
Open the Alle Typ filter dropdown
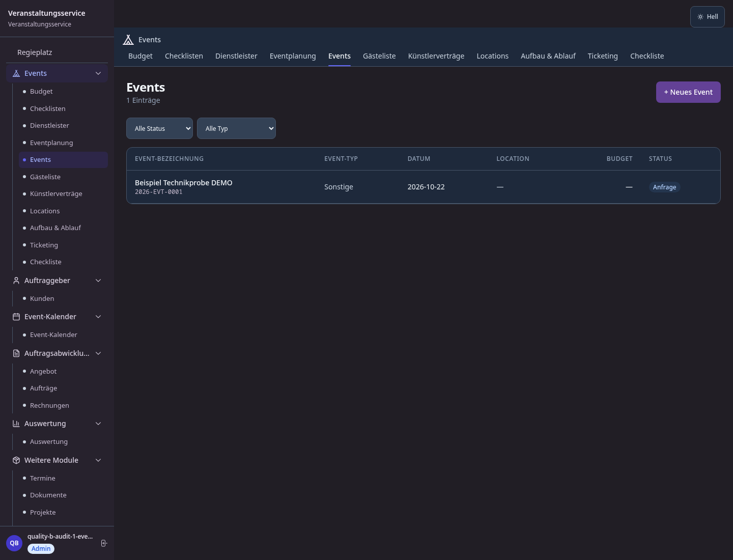tap(236, 128)
